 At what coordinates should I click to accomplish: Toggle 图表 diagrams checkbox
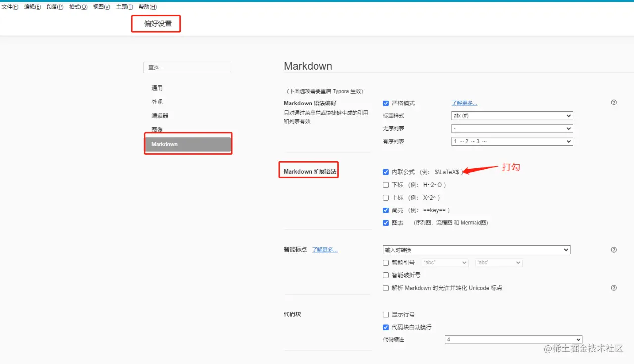(x=386, y=223)
